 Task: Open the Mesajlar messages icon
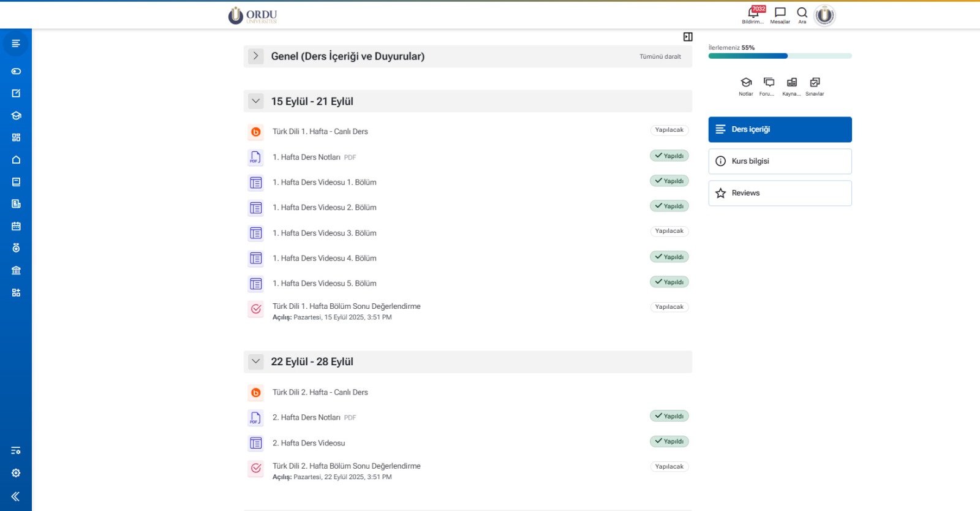[780, 13]
